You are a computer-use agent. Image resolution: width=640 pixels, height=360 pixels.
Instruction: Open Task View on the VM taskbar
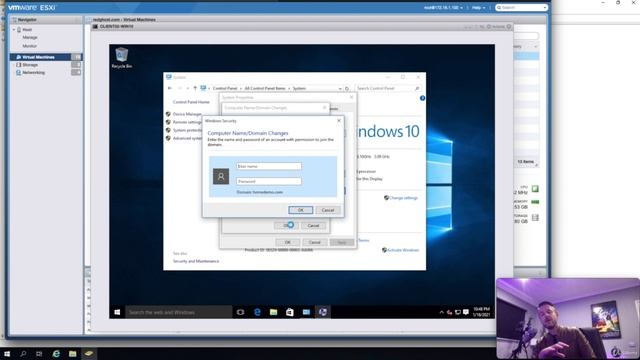point(240,312)
